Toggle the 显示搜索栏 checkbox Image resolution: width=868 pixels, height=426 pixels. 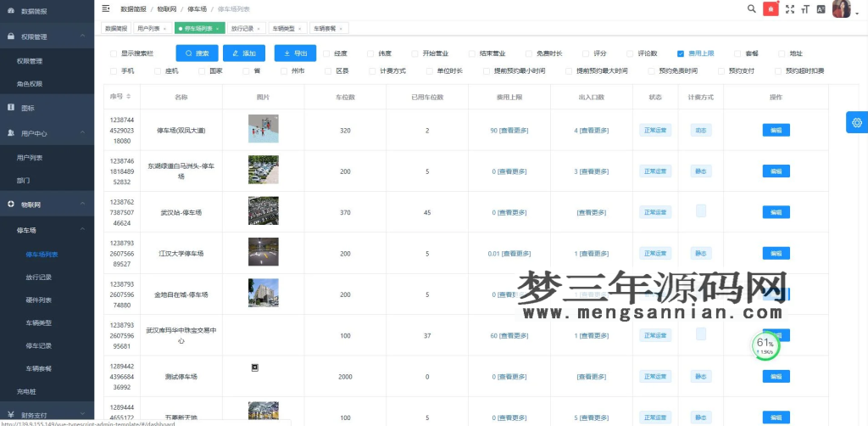[114, 53]
